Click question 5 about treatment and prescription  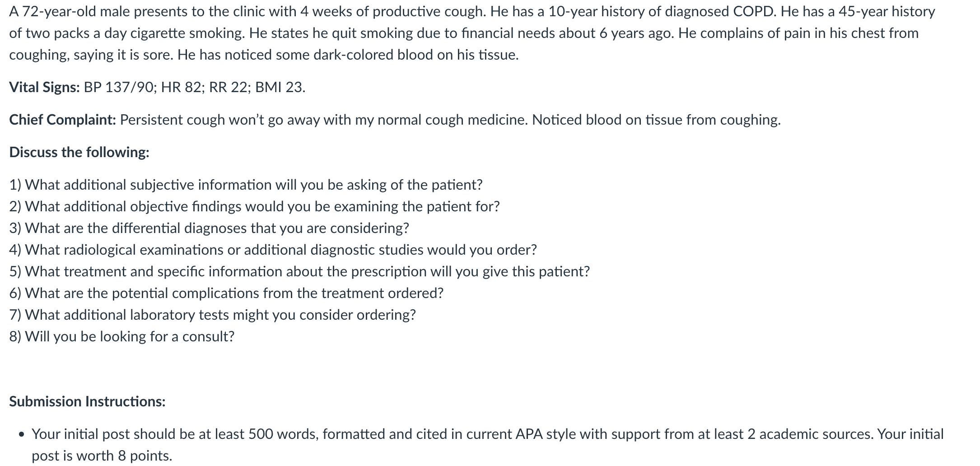pos(299,271)
